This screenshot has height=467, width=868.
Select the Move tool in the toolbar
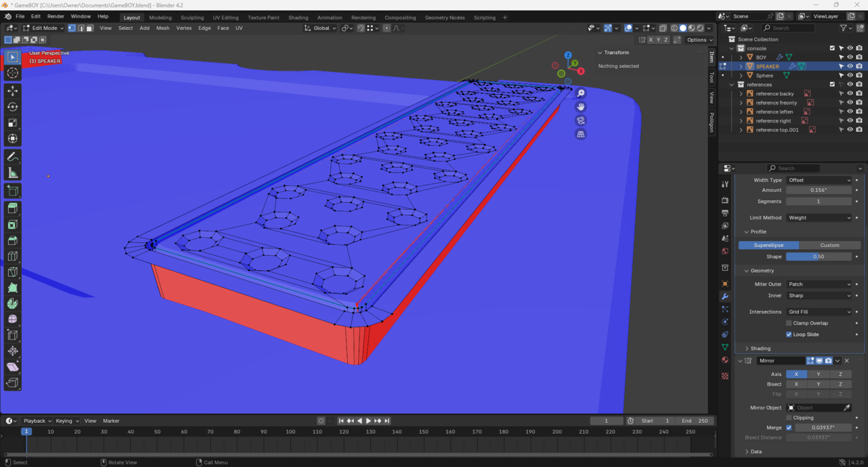click(x=12, y=90)
